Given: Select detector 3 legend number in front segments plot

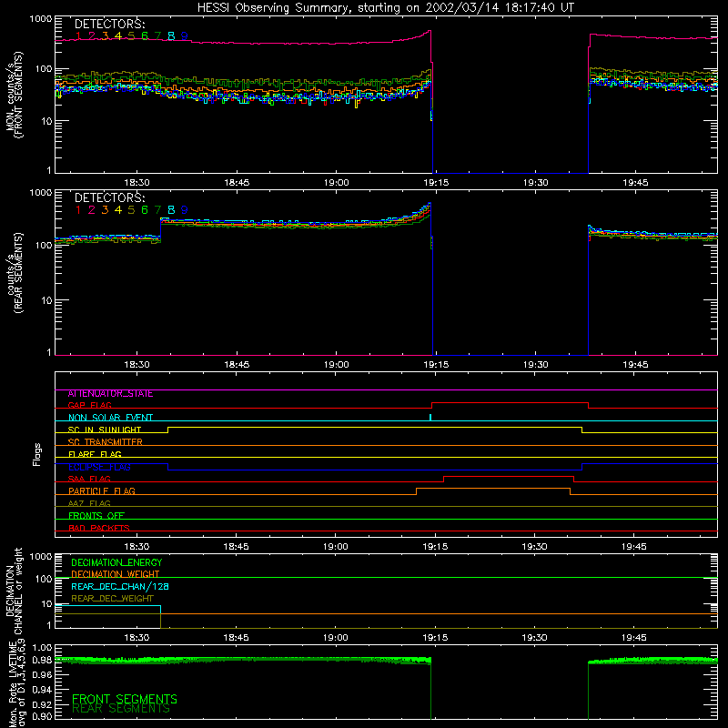Looking at the screenshot, I should [105, 35].
